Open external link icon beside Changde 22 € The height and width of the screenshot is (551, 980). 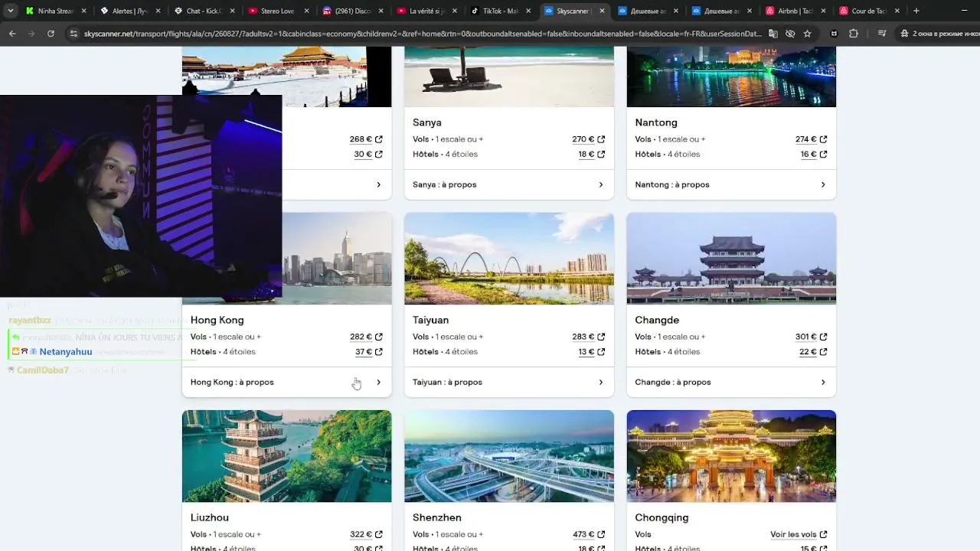[x=823, y=352]
